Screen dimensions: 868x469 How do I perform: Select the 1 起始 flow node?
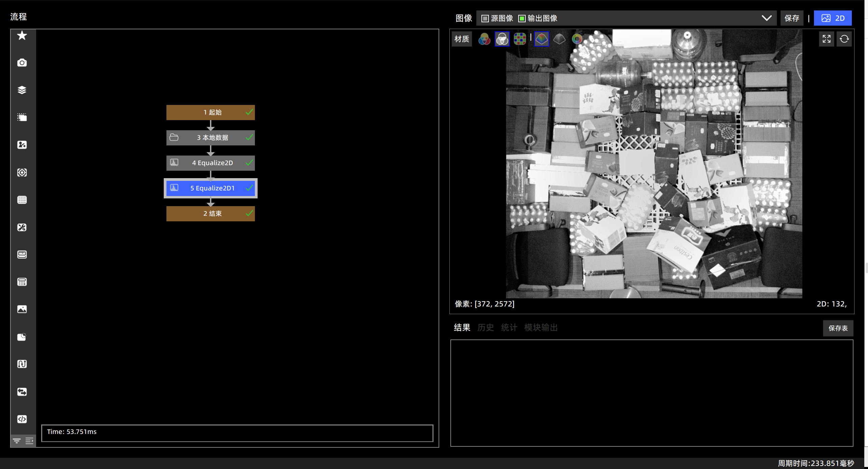(211, 112)
